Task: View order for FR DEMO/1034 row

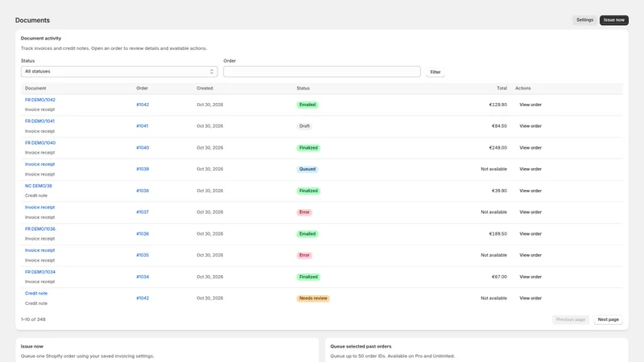Action: [x=530, y=277]
